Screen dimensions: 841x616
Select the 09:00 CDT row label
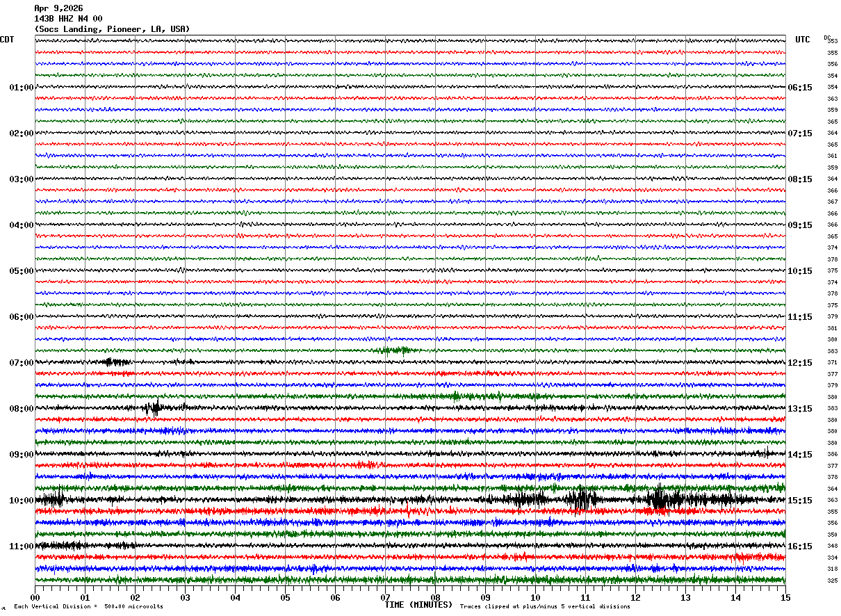tap(22, 455)
